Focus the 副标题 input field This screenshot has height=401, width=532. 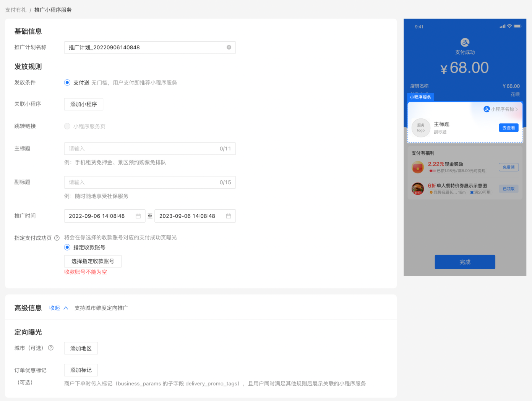coord(150,182)
